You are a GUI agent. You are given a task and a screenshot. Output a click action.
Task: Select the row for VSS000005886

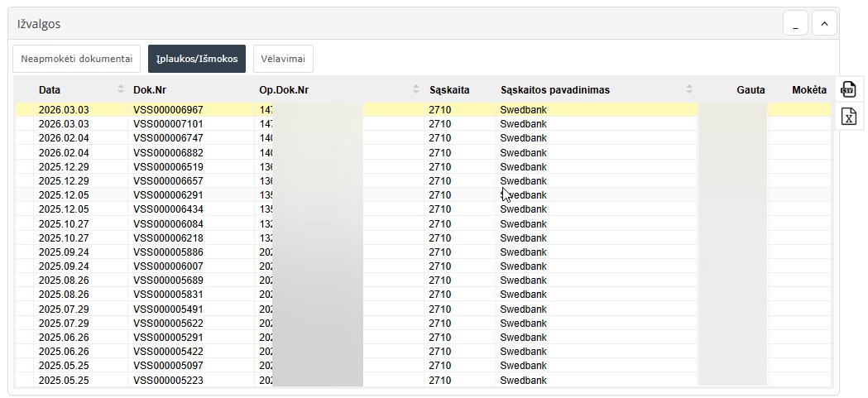(168, 252)
